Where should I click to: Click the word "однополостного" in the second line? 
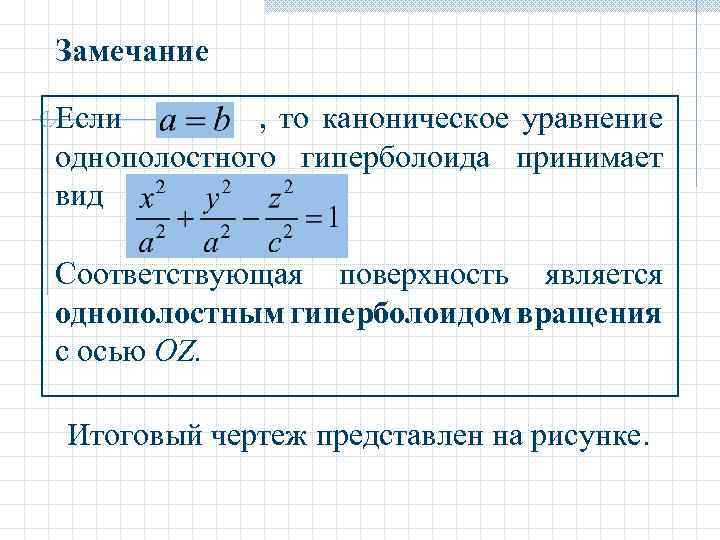[166, 159]
